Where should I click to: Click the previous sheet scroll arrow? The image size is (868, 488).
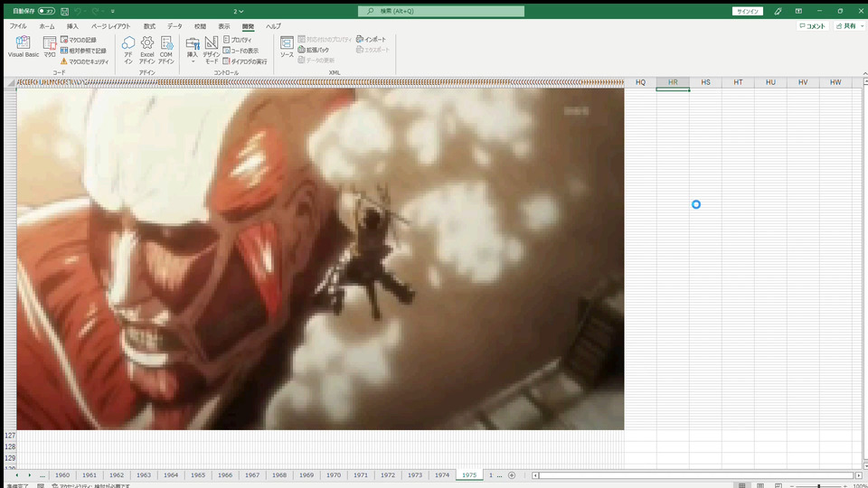click(x=16, y=474)
